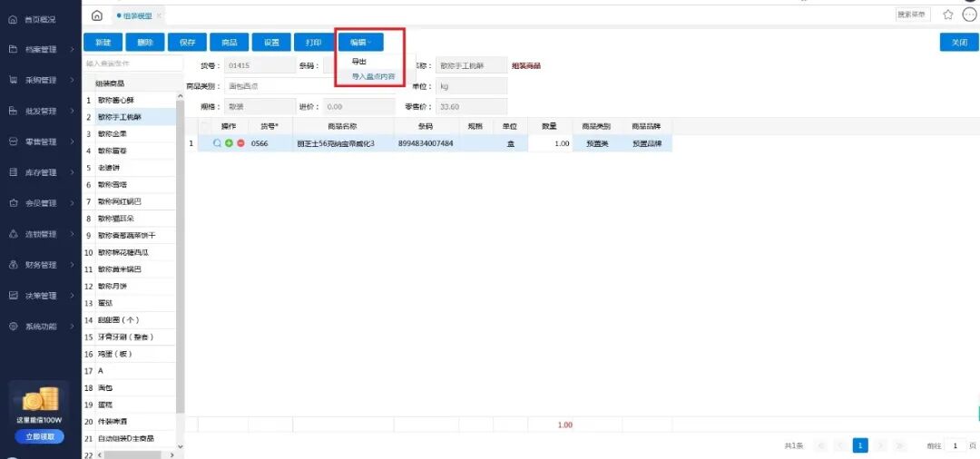980x459 pixels.
Task: Click the search condition input field
Action: point(133,63)
